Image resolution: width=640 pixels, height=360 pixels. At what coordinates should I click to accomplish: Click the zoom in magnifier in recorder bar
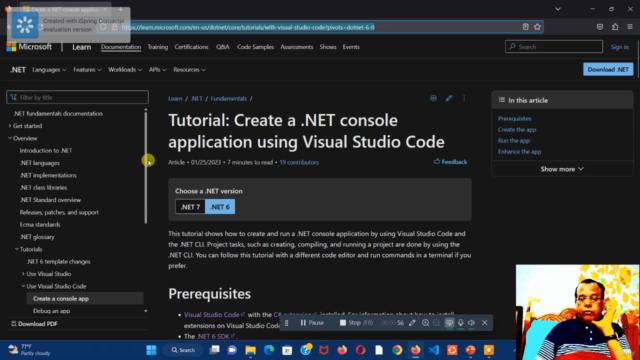[425, 323]
